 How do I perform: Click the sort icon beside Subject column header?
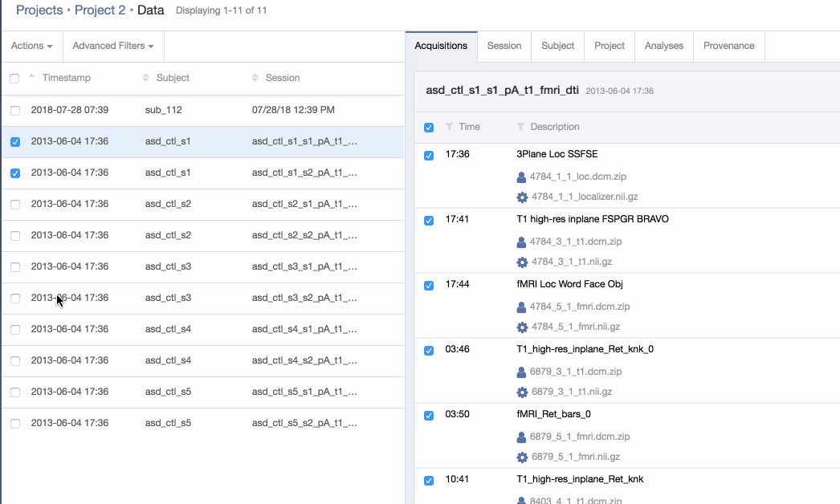[x=145, y=78]
